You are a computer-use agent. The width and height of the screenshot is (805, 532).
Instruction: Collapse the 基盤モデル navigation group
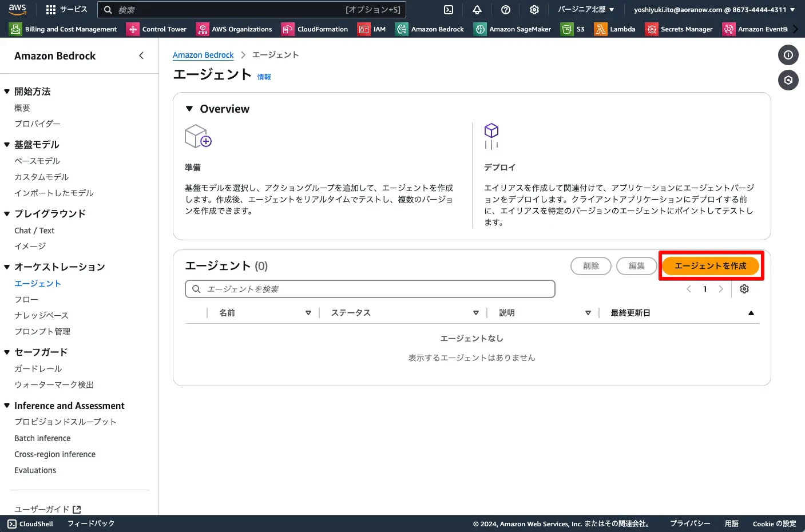pos(7,145)
